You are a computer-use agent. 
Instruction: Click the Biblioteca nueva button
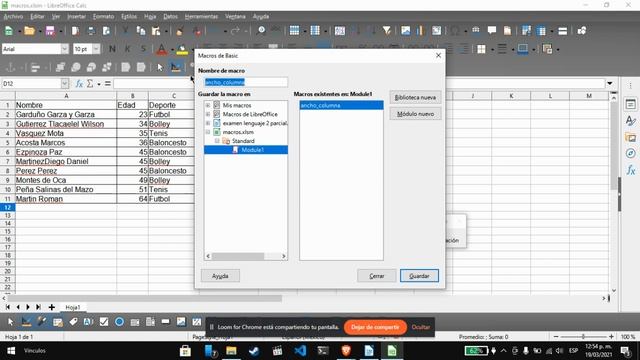pos(415,98)
